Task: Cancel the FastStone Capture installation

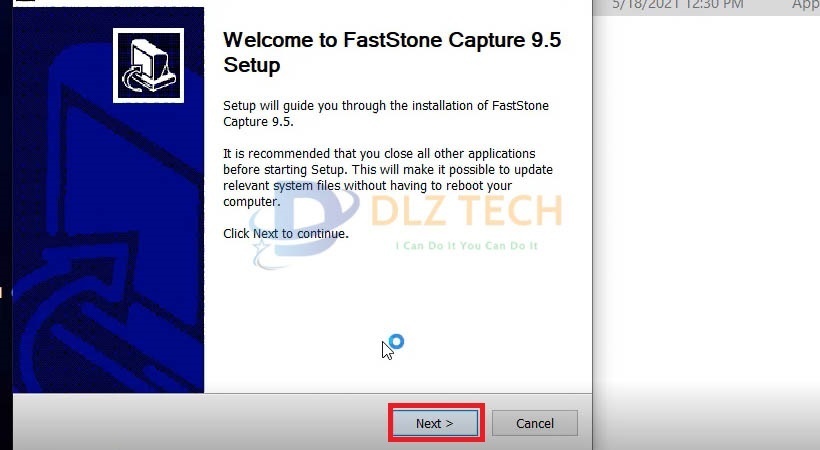Action: click(534, 423)
